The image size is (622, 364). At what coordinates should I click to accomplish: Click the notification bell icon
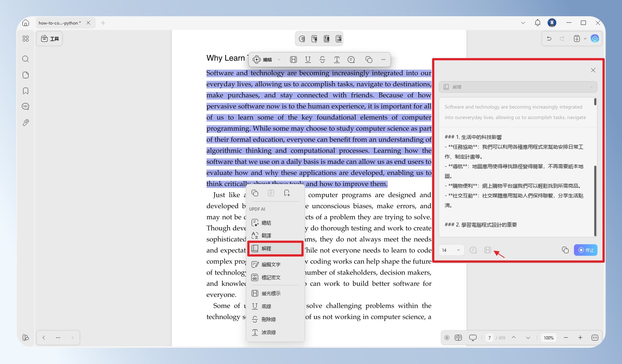[x=538, y=23]
